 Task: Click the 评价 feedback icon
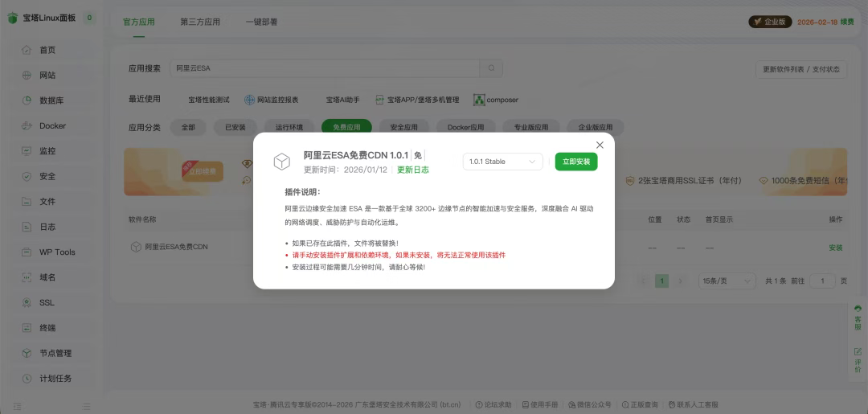coord(858,361)
